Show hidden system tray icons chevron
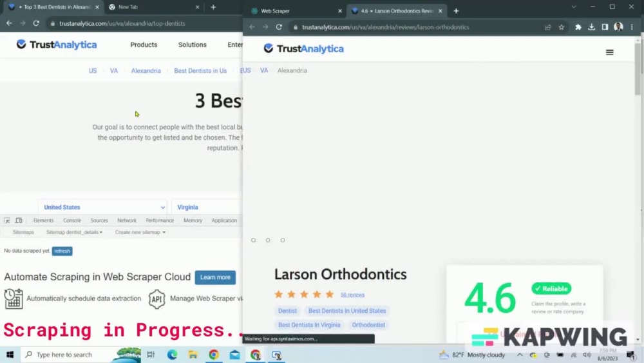Viewport: 644px width, 363px height. (x=520, y=355)
